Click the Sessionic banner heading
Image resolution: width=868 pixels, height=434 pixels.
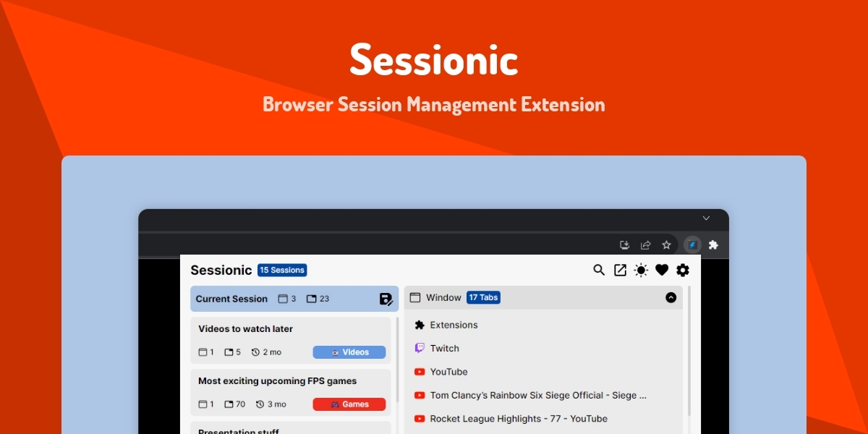click(434, 59)
